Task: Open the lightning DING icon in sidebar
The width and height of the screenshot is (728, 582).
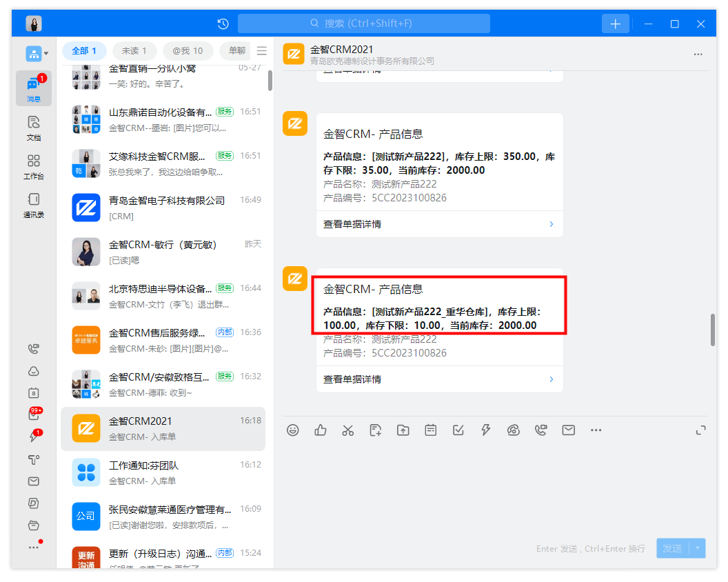Action: coord(35,435)
